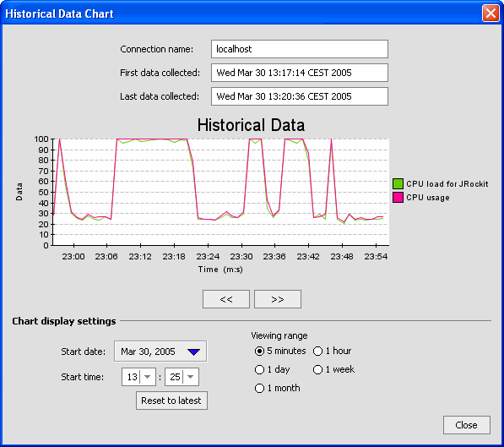
Task: Close the dialog with the red X icon
Action: [490, 14]
